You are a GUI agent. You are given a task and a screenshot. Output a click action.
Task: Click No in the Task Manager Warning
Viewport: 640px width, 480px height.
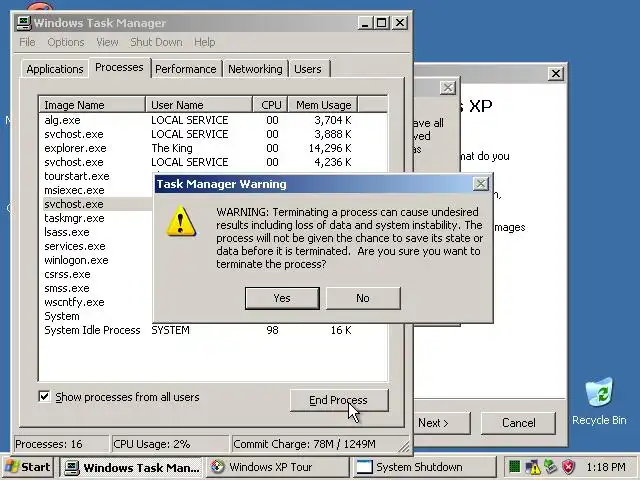(x=363, y=298)
